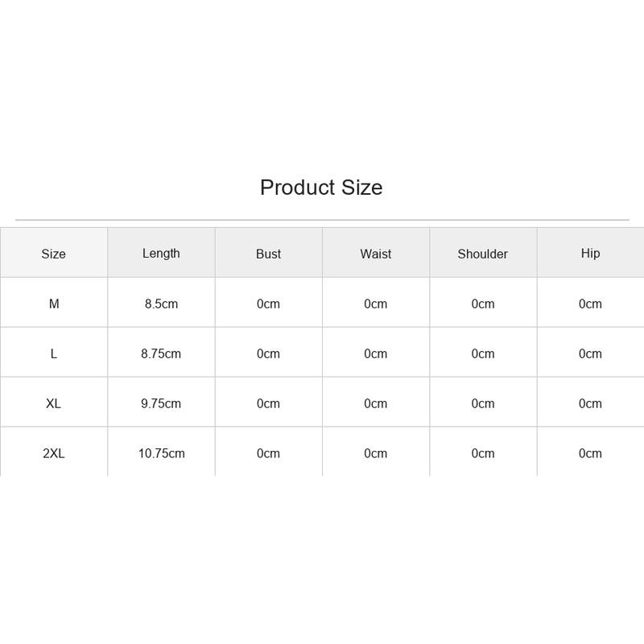Click the Hip value for size M
Image resolution: width=644 pixels, height=644 pixels.
590,304
